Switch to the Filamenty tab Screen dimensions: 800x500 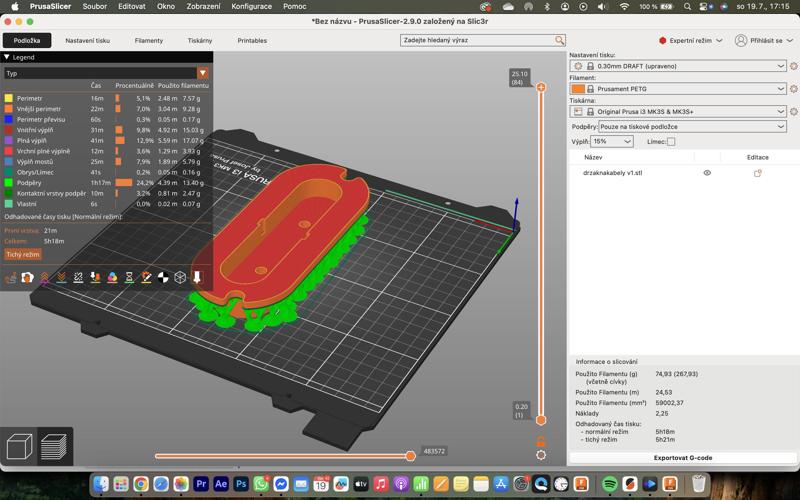click(148, 41)
